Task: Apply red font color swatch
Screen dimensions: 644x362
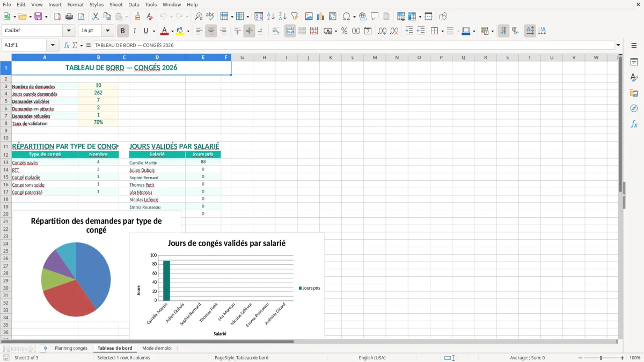Action: pos(165,31)
